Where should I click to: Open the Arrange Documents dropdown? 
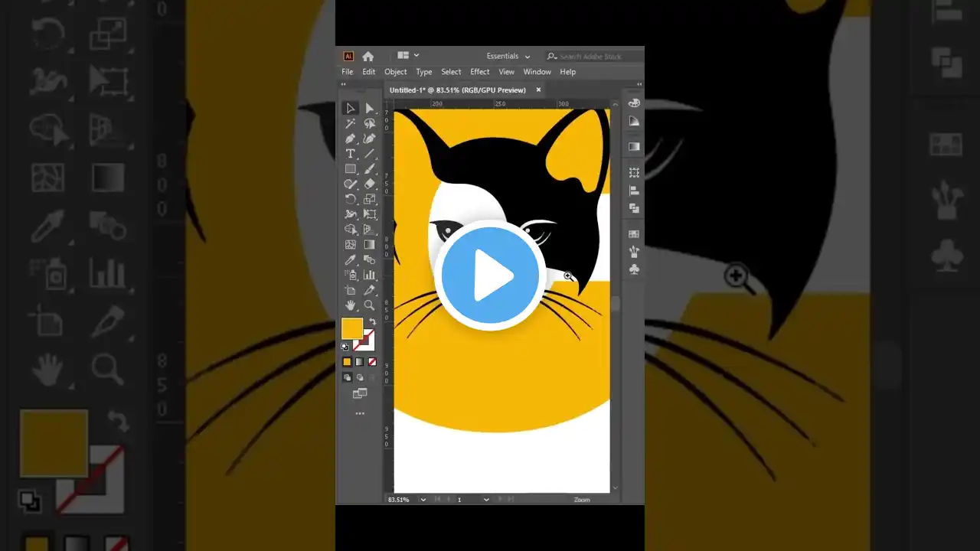point(409,56)
